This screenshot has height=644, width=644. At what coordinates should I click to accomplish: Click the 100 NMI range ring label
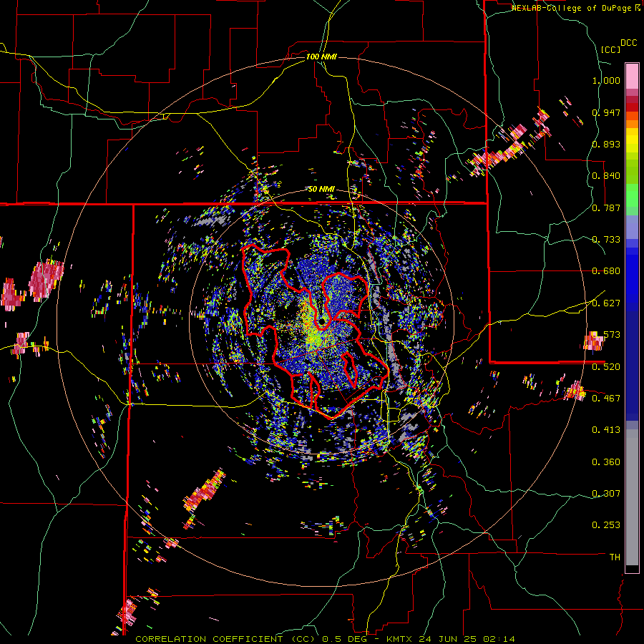[x=321, y=57]
